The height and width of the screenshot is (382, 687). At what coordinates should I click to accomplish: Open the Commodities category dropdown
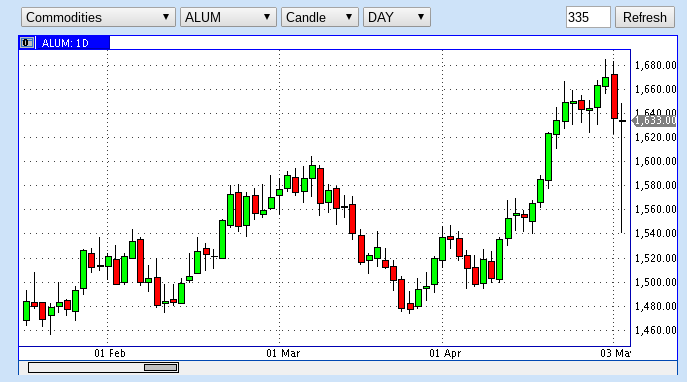[98, 17]
